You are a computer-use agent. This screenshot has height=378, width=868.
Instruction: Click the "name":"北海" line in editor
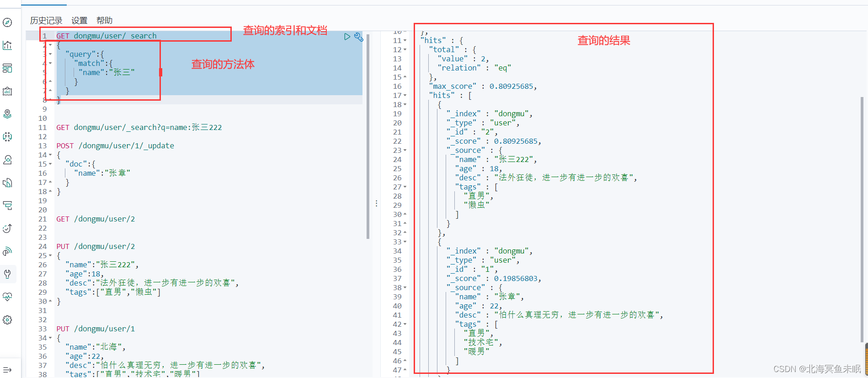point(95,347)
